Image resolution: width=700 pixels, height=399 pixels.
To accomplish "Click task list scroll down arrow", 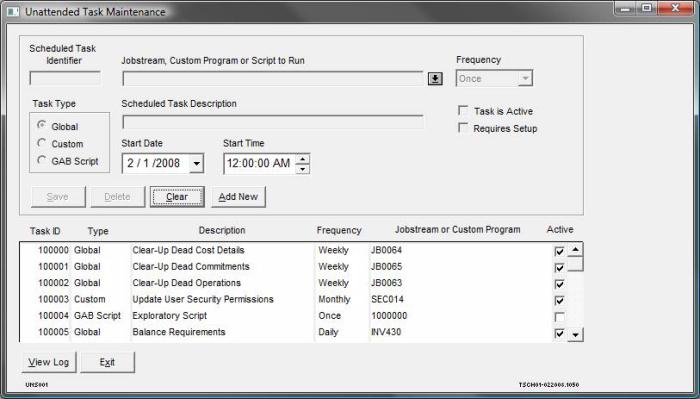I will 575,334.
